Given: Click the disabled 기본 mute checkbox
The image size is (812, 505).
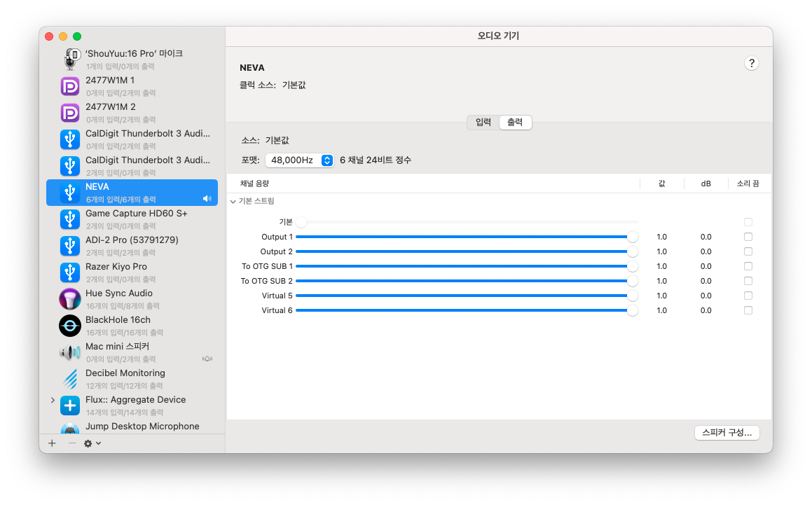Looking at the screenshot, I should [x=748, y=222].
